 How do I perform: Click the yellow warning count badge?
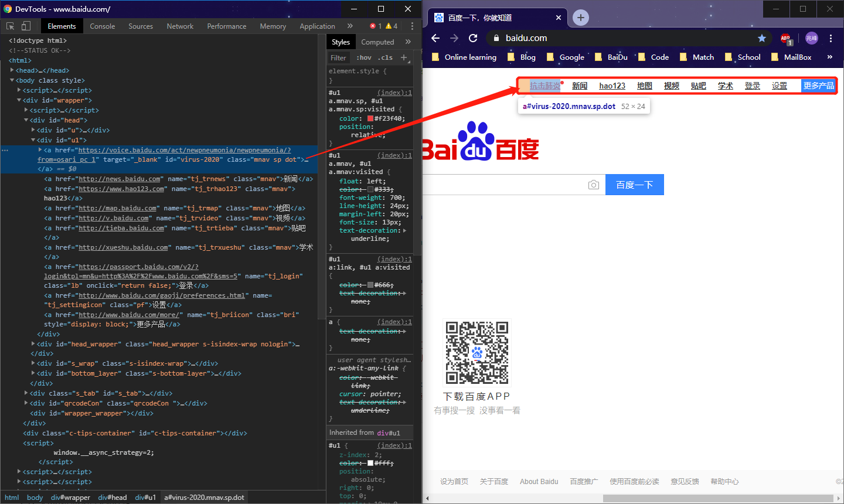(392, 26)
